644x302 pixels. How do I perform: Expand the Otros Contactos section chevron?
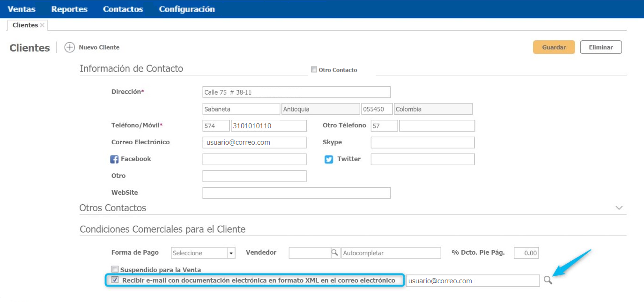point(619,208)
